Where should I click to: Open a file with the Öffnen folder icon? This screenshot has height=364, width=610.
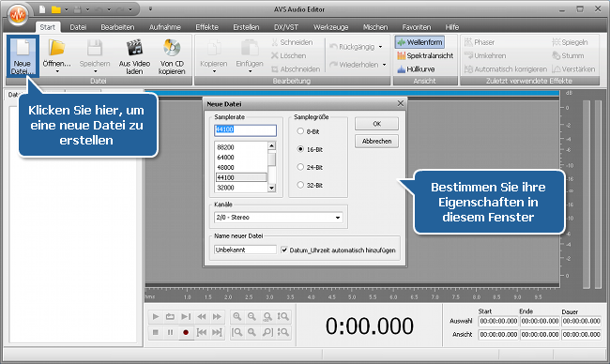tap(57, 48)
